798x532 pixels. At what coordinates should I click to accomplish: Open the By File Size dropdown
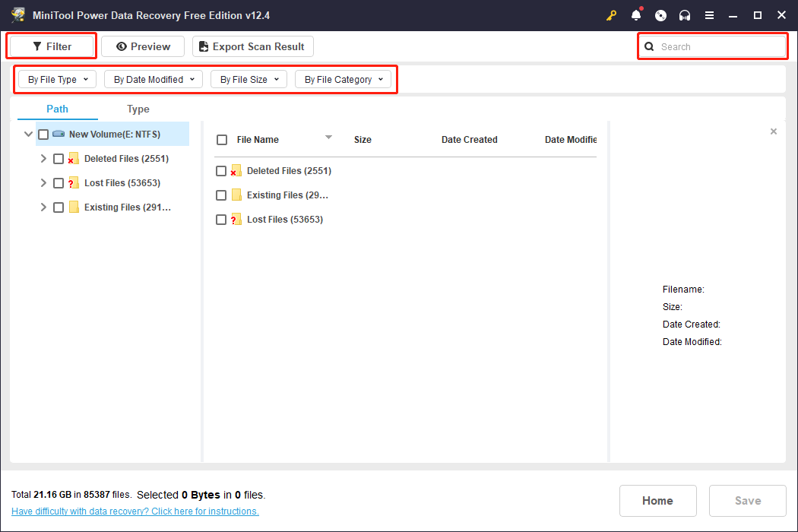249,79
